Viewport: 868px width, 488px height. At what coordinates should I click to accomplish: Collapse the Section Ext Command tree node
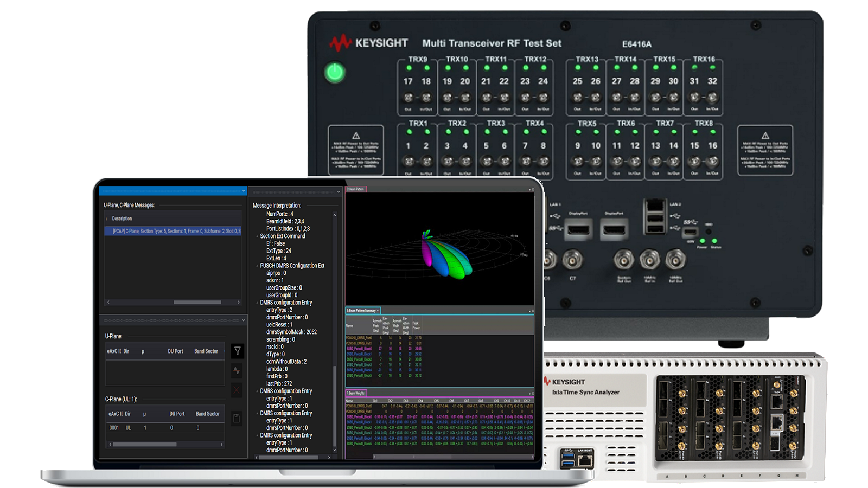[x=257, y=236]
